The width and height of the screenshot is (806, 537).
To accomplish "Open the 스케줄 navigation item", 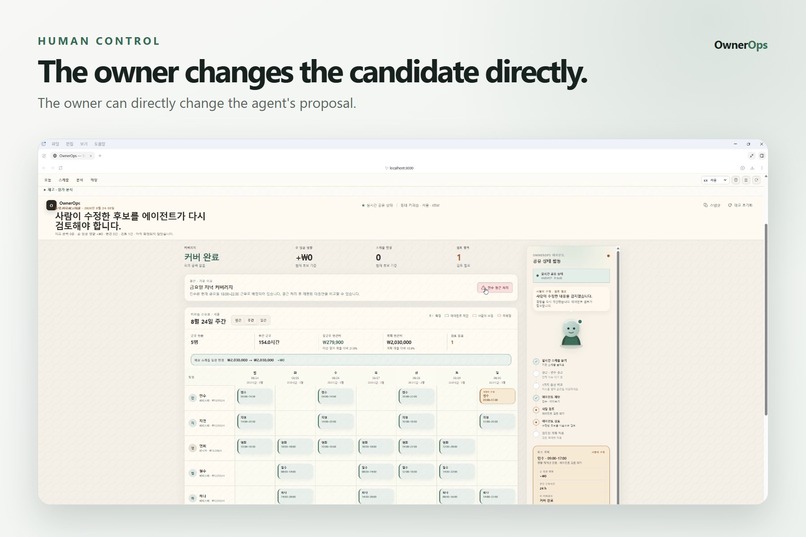I will point(64,180).
